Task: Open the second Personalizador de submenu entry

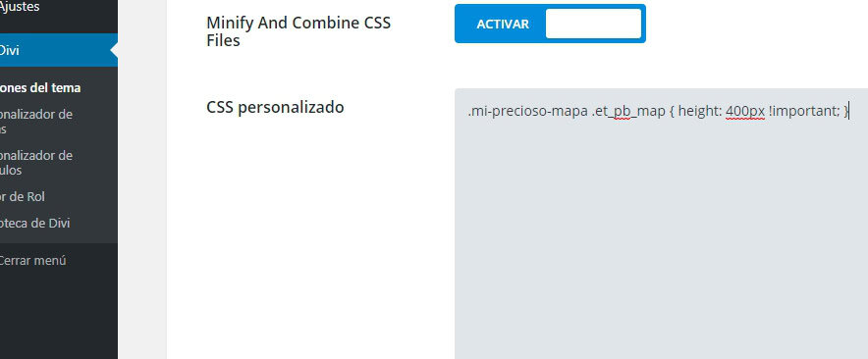Action: click(36, 163)
